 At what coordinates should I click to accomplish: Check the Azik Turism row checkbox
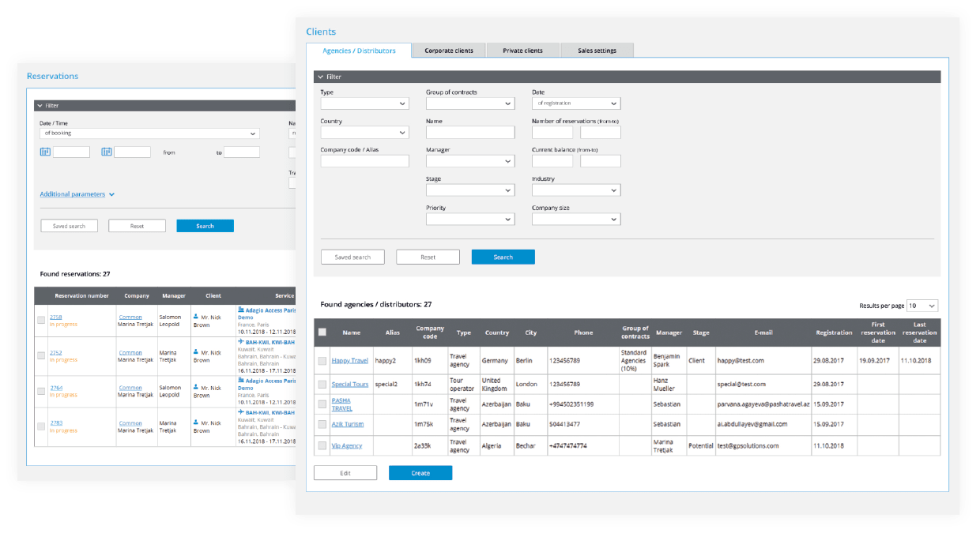322,424
